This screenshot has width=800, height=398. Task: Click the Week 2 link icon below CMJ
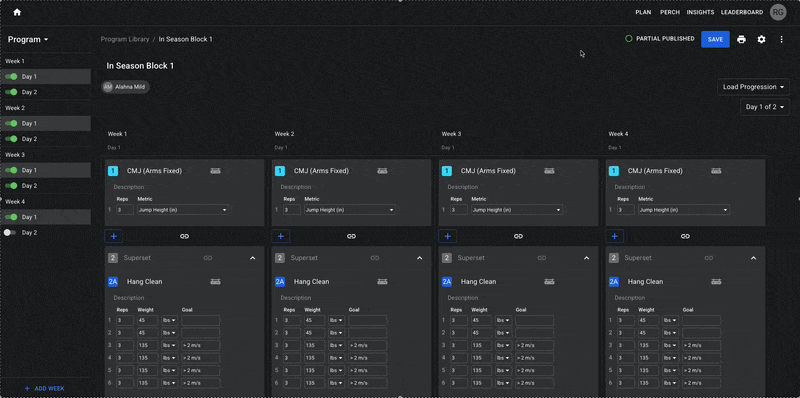(352, 236)
